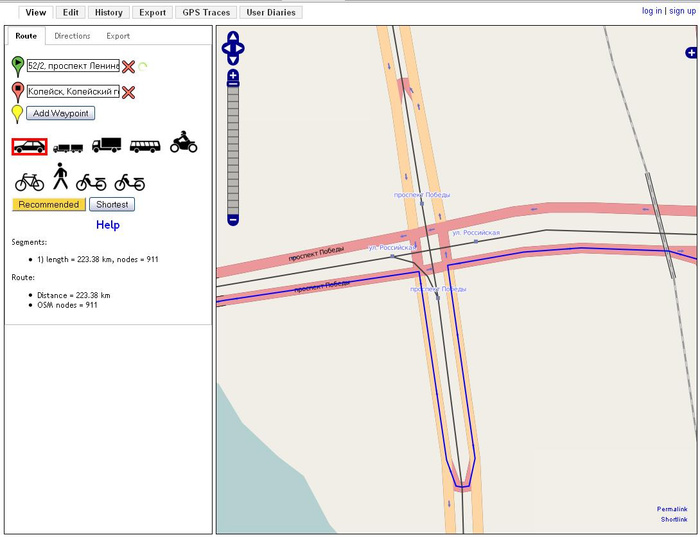700x537 pixels.
Task: Click the map zoom-out minus button
Action: (x=233, y=219)
